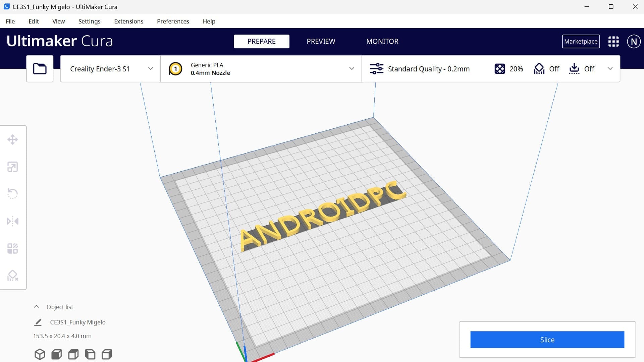Click the 0.4mm Nozzle label
This screenshot has height=362, width=644.
210,73
